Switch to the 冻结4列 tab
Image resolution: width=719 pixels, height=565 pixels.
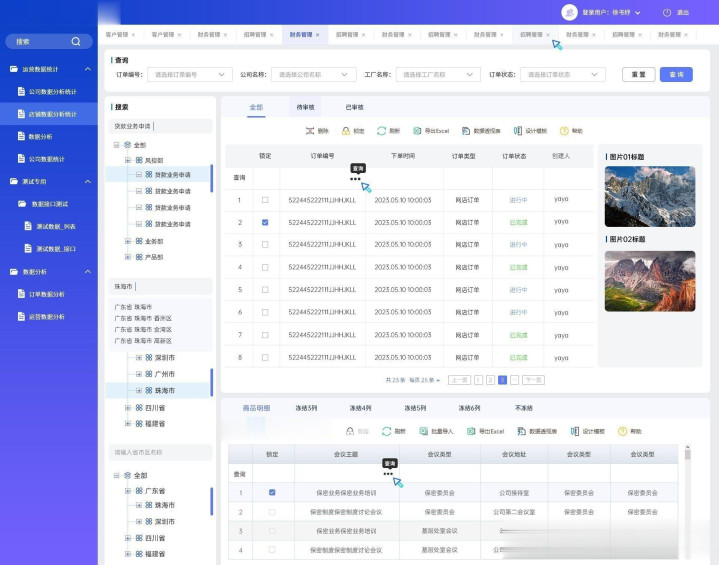coord(360,408)
